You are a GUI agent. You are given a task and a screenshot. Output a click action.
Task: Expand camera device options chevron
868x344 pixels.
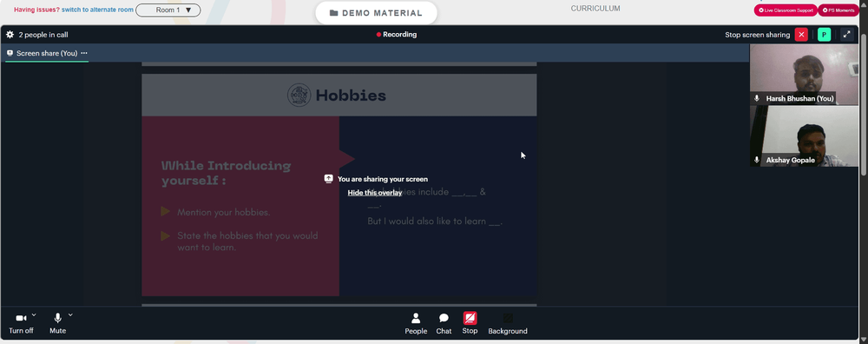(x=34, y=314)
